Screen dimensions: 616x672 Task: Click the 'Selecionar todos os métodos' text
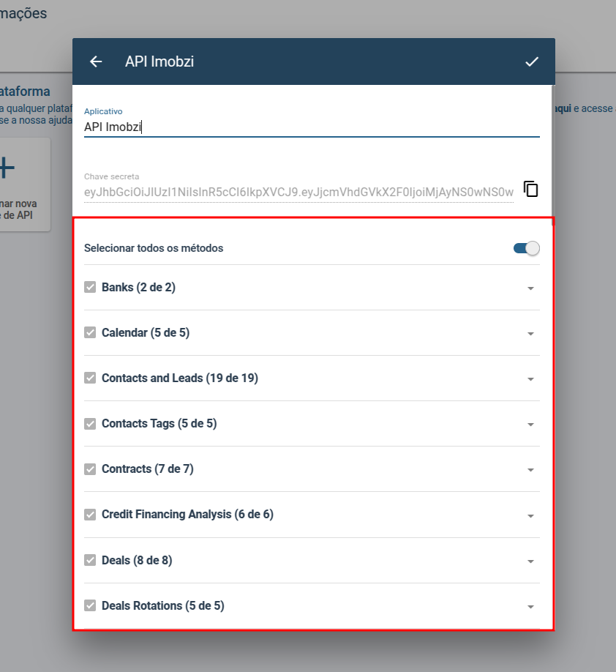(154, 248)
